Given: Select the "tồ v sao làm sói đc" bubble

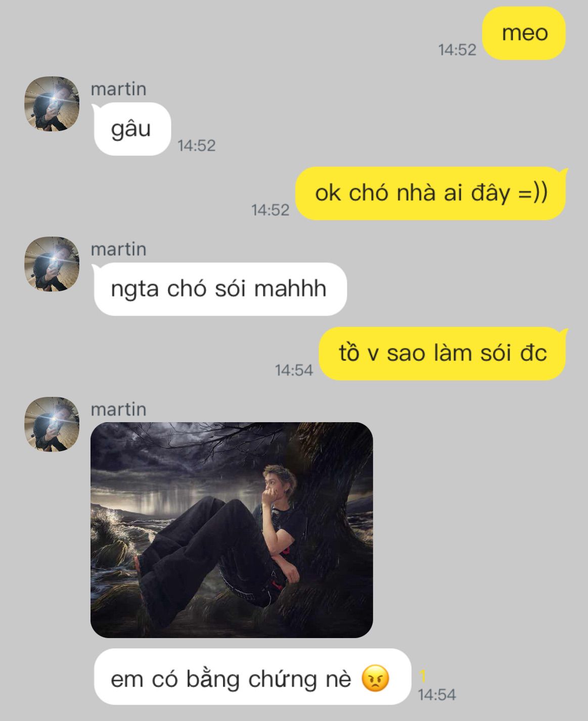Looking at the screenshot, I should pos(443,353).
